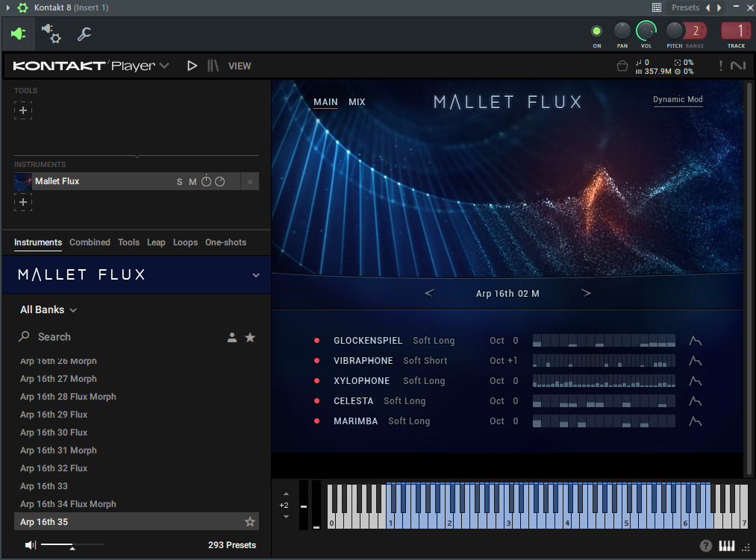Viewport: 756px width, 560px height.
Task: Click the wrench settings icon
Action: coord(84,34)
